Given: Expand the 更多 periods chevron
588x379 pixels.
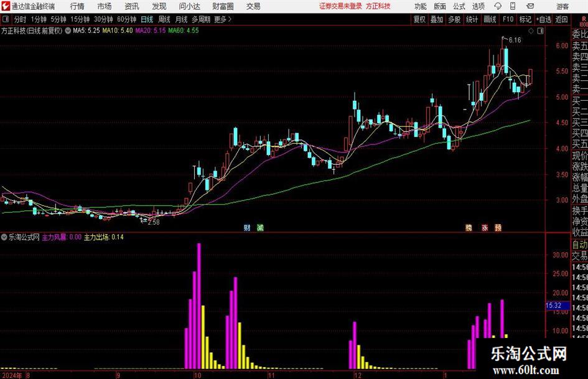Looking at the screenshot, I should point(230,19).
